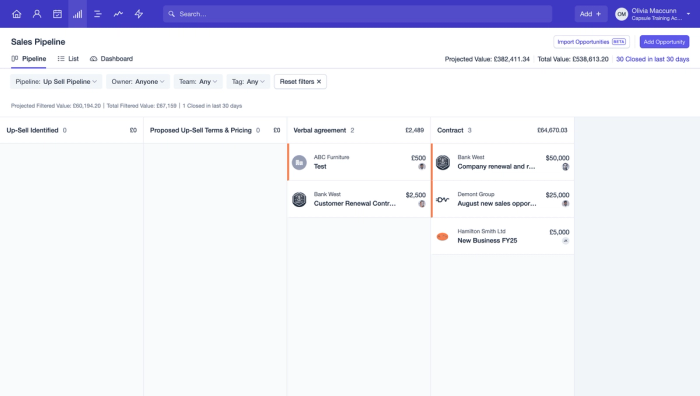
Task: Click the OM user avatar
Action: 621,14
